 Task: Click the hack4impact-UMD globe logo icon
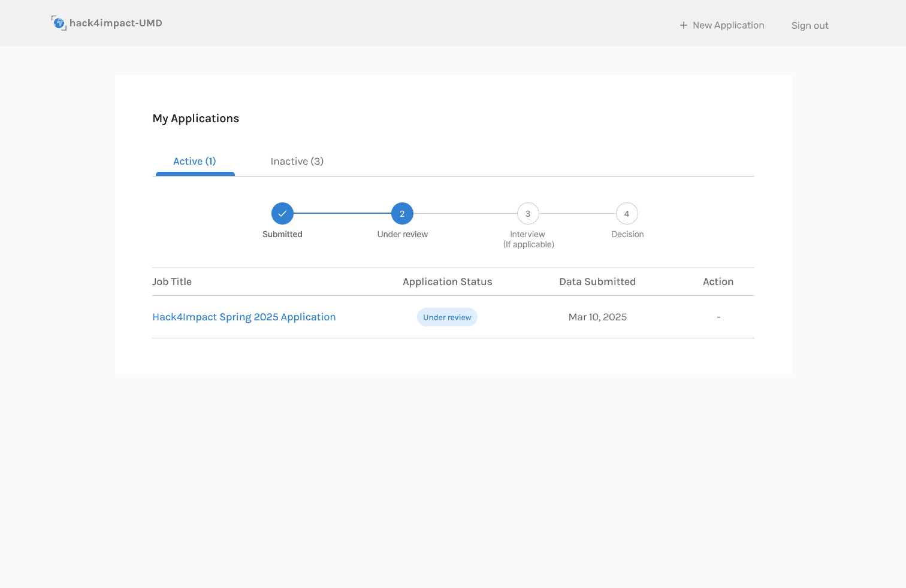click(59, 23)
